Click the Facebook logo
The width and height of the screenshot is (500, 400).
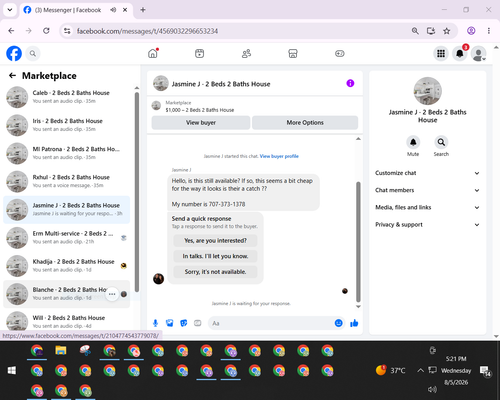point(14,53)
